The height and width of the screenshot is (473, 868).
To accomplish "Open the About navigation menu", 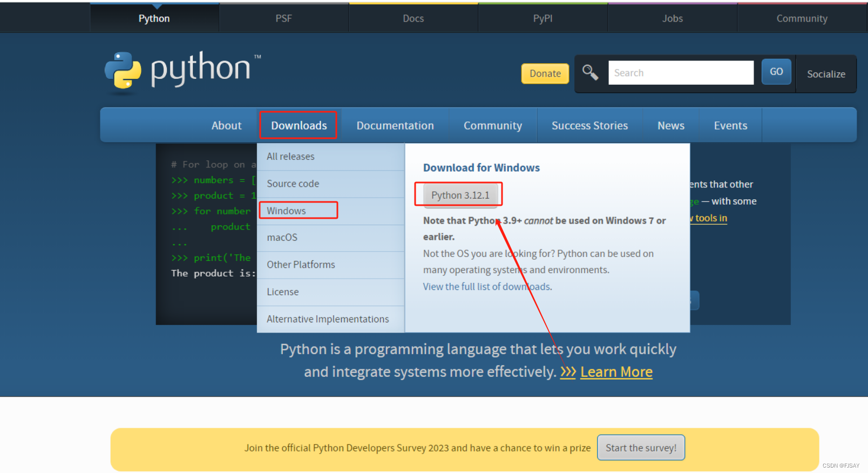I will (x=227, y=125).
